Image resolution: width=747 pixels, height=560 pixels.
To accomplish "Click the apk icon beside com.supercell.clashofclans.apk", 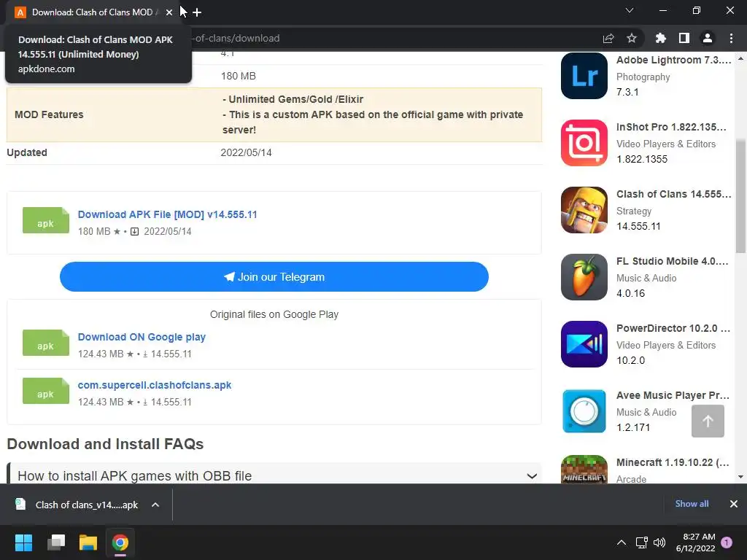I will (46, 391).
